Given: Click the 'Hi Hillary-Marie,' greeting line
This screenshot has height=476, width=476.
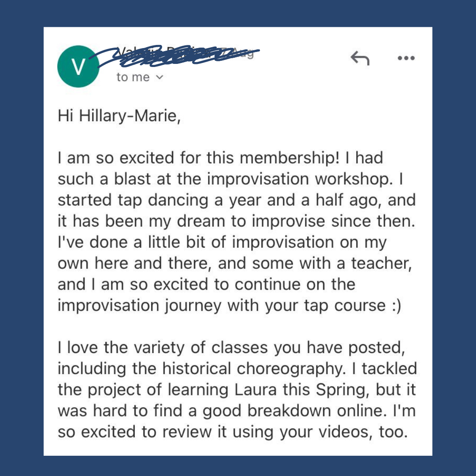Looking at the screenshot, I should [119, 116].
